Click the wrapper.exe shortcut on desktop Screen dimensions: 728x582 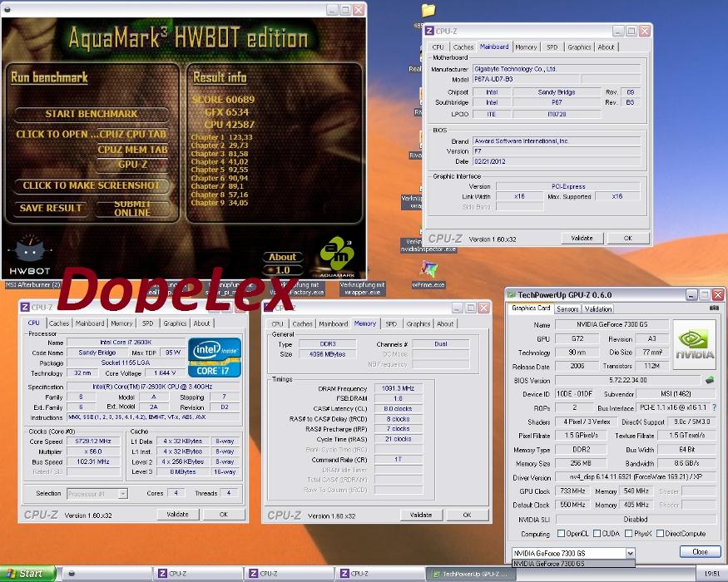pos(363,289)
